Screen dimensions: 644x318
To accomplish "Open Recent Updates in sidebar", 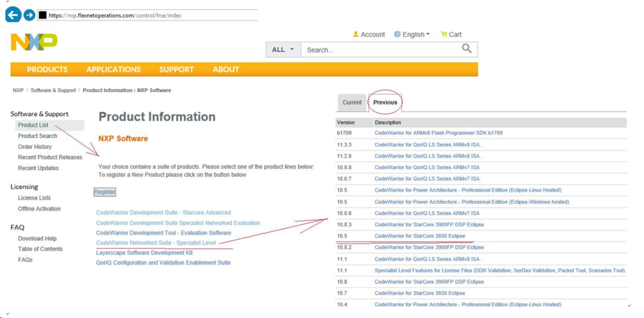I will 38,168.
